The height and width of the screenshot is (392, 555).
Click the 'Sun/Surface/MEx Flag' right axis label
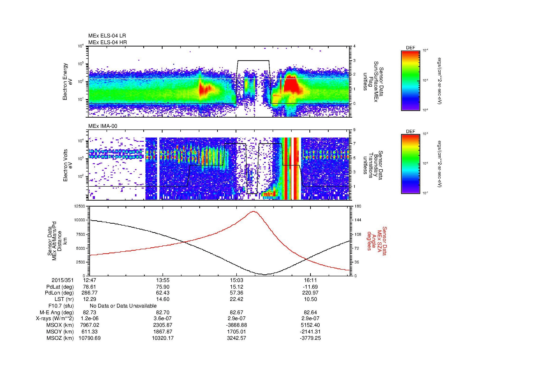tap(373, 82)
